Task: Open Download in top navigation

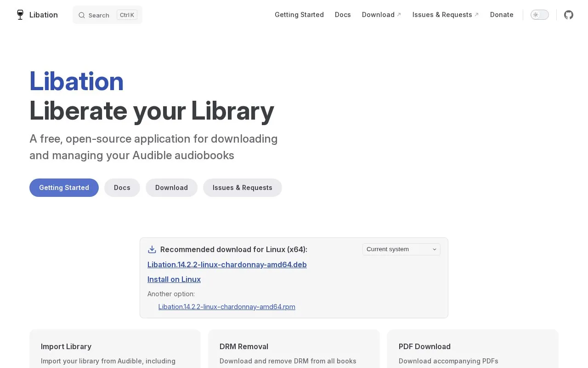Action: 381,15
